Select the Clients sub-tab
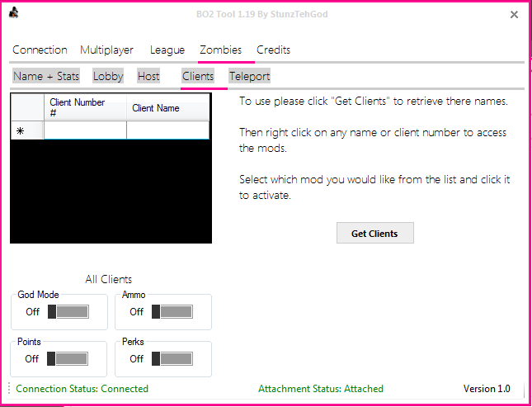The height and width of the screenshot is (407, 532). [197, 77]
